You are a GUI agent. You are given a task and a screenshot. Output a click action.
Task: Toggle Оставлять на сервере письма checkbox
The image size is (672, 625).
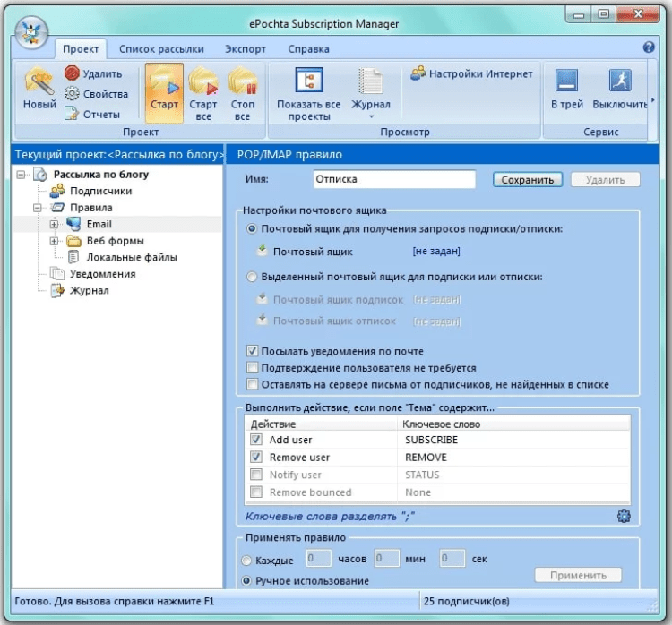(253, 384)
